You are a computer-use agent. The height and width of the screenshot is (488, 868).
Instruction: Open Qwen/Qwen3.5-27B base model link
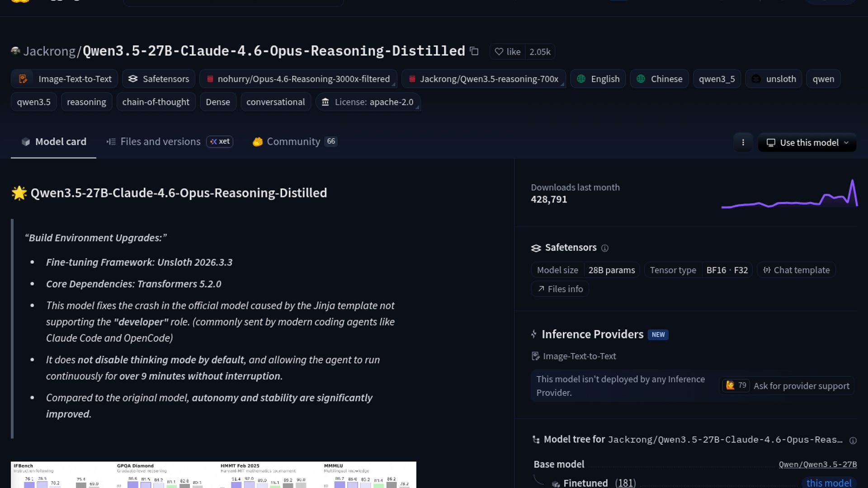tap(817, 465)
